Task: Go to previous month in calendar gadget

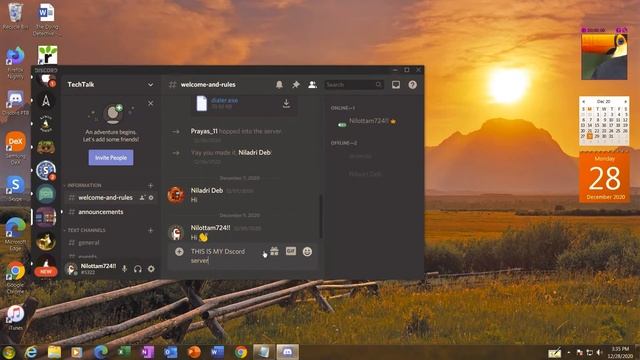Action: tap(584, 101)
